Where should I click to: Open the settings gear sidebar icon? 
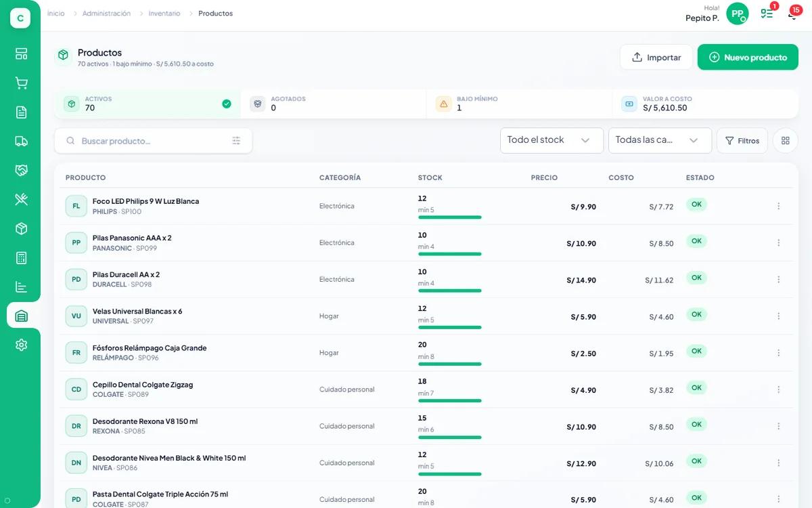(x=21, y=345)
